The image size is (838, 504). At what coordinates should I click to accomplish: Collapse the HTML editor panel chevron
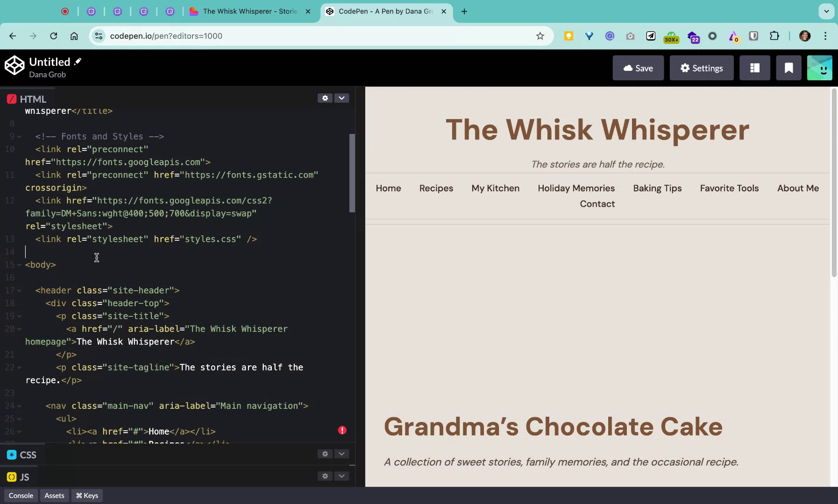point(341,98)
